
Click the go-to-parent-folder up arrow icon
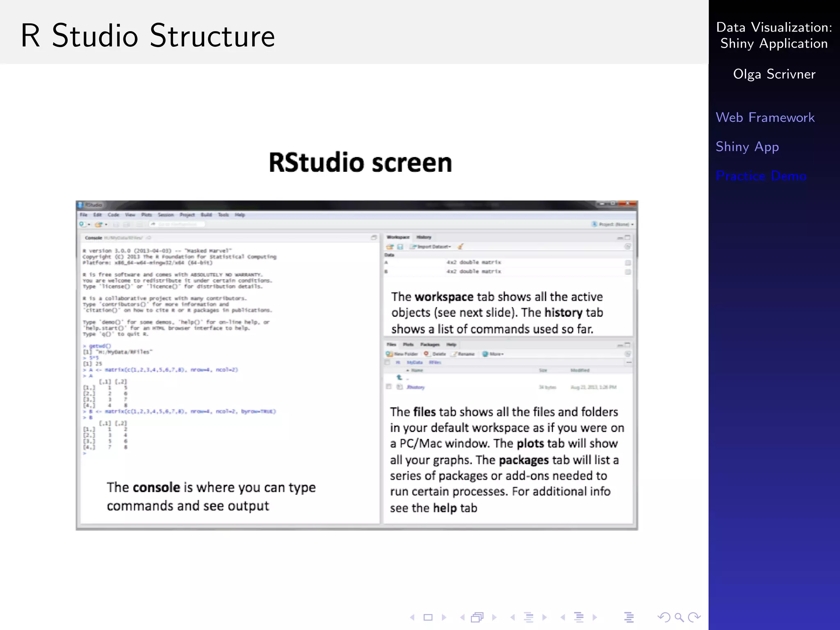(x=399, y=378)
